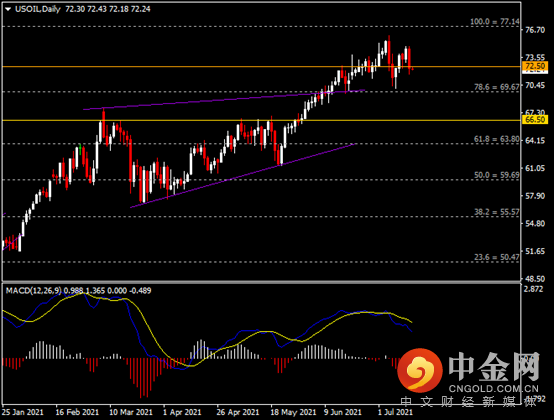Click the MACD(12,26,9) indicator label

point(34,291)
